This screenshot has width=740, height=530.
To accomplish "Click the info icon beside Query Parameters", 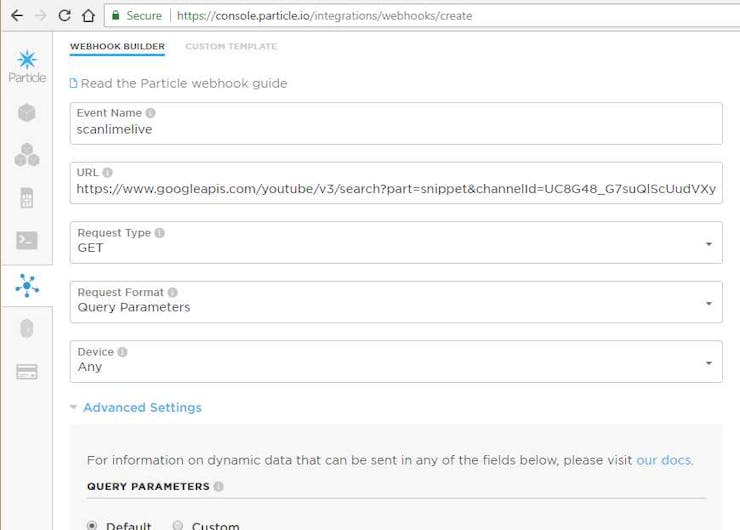I will tap(218, 486).
